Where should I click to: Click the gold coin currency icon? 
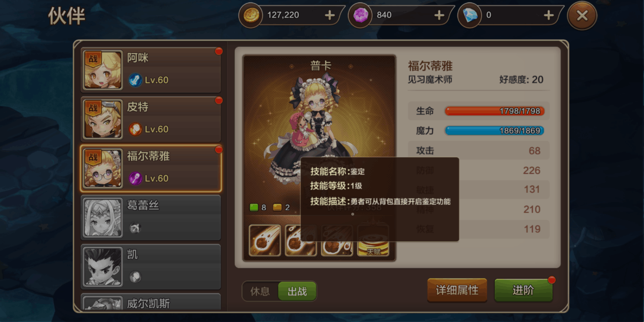pyautogui.click(x=250, y=15)
